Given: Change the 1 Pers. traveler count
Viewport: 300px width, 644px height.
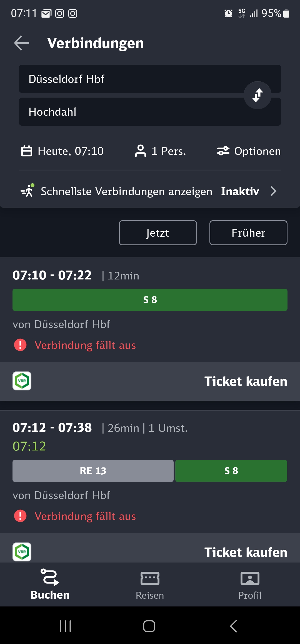Looking at the screenshot, I should point(160,151).
